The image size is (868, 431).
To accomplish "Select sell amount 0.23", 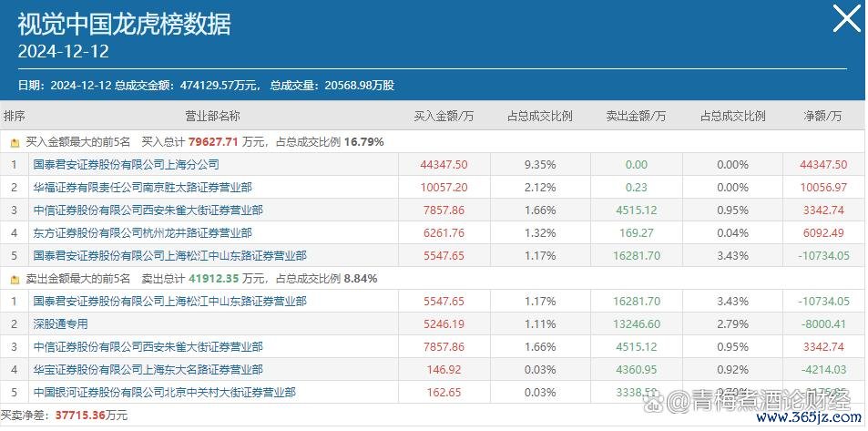I will pyautogui.click(x=636, y=188).
